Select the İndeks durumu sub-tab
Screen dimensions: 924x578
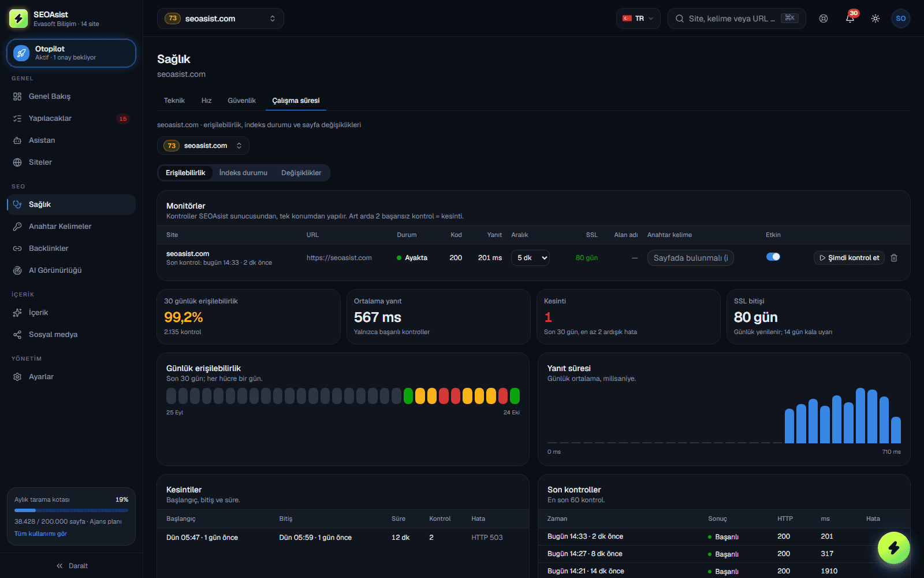[x=243, y=173]
